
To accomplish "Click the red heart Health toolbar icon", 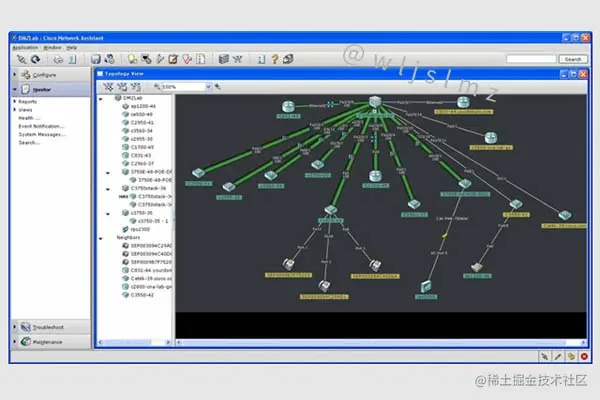I will tap(187, 59).
